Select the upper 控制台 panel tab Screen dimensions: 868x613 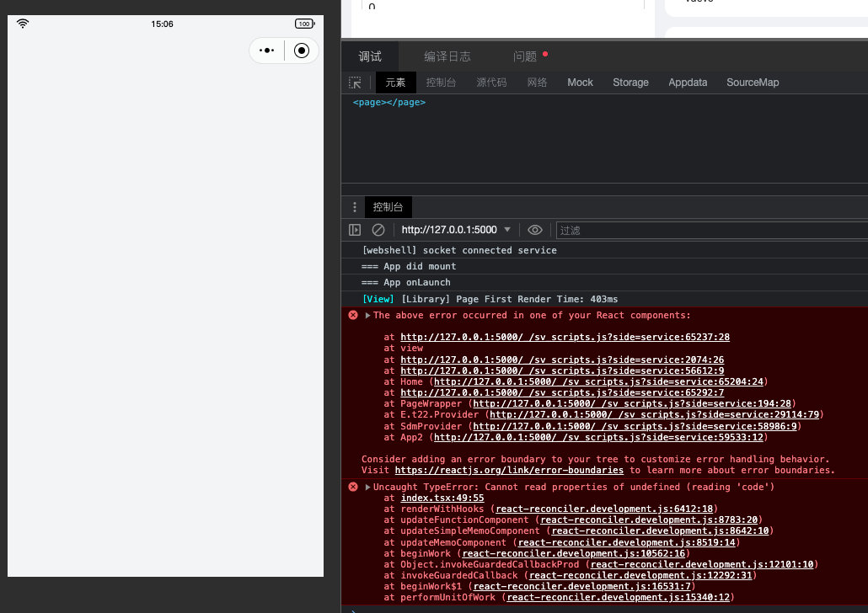pyautogui.click(x=441, y=83)
